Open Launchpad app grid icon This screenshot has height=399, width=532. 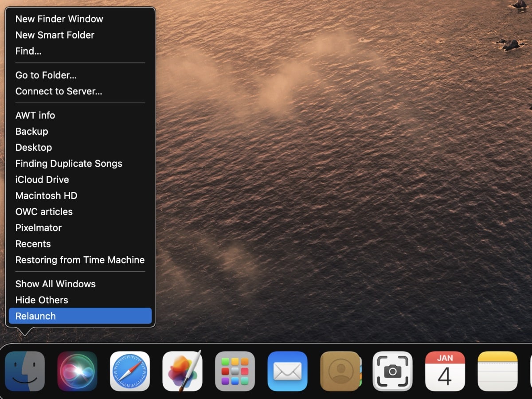point(235,371)
